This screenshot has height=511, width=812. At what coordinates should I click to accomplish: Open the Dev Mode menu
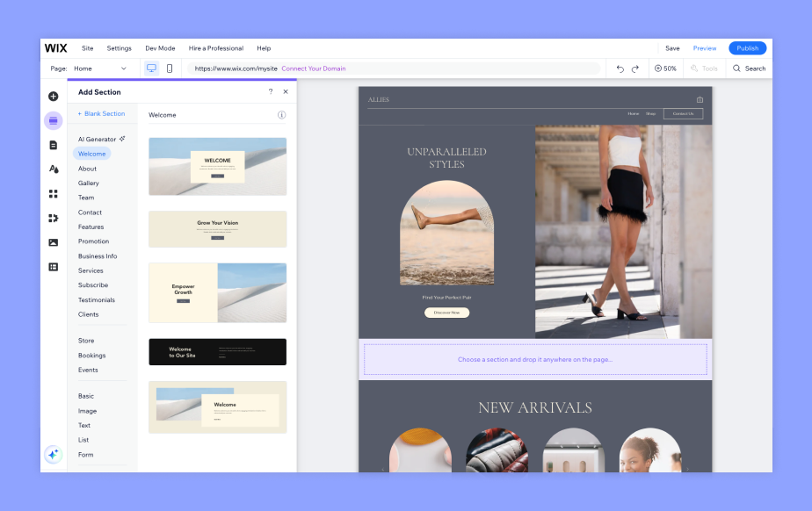[159, 48]
